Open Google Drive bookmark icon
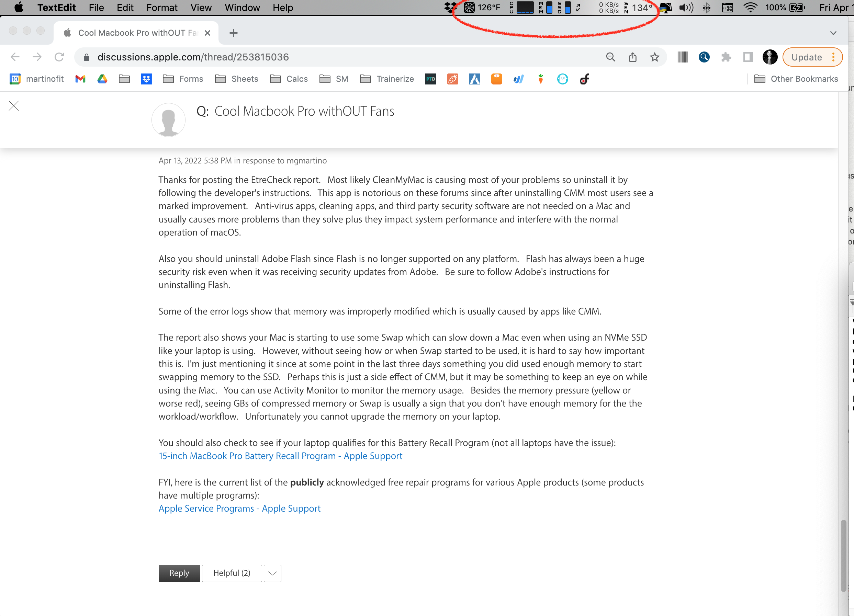 point(102,79)
